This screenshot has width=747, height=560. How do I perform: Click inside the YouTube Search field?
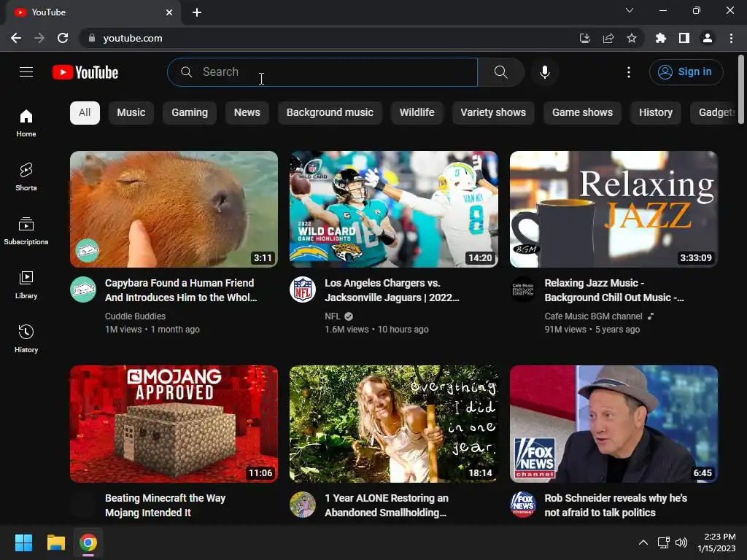click(x=322, y=72)
